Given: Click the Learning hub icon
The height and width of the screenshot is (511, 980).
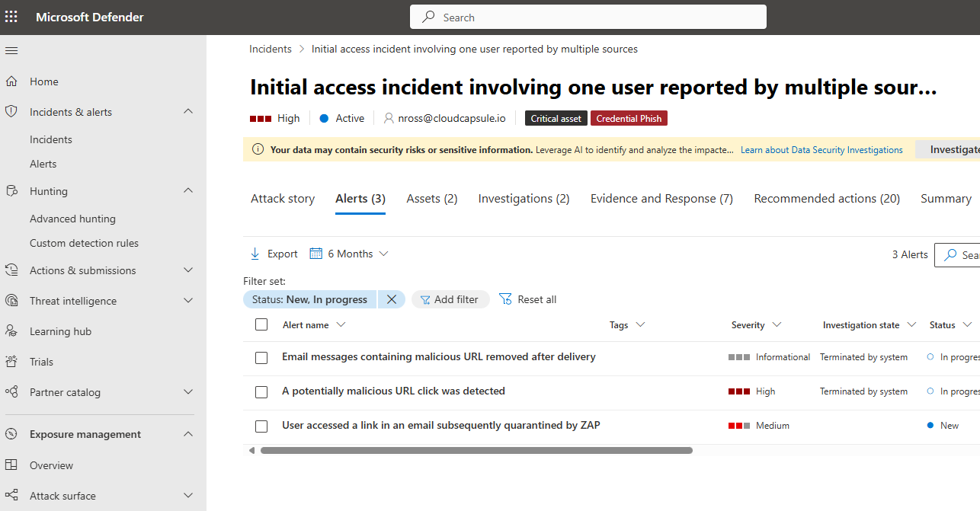Looking at the screenshot, I should [11, 331].
